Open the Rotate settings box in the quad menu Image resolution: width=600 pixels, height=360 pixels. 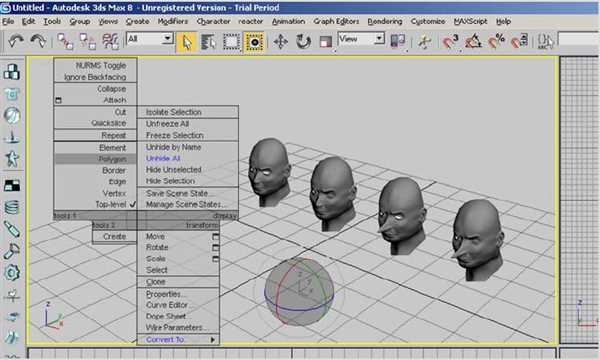216,248
